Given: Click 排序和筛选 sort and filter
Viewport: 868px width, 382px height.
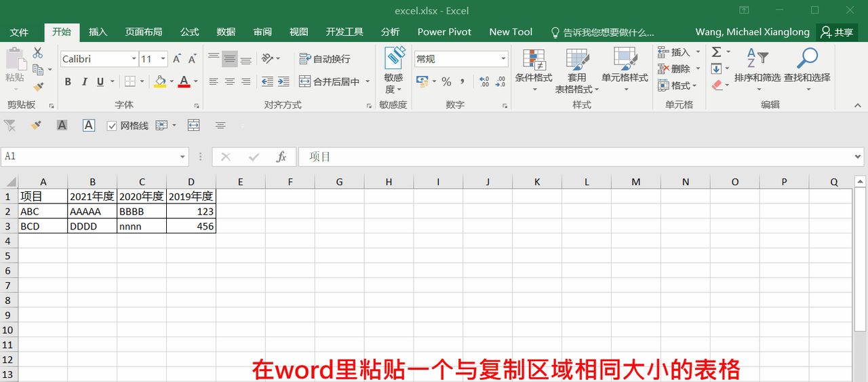Looking at the screenshot, I should (757, 70).
